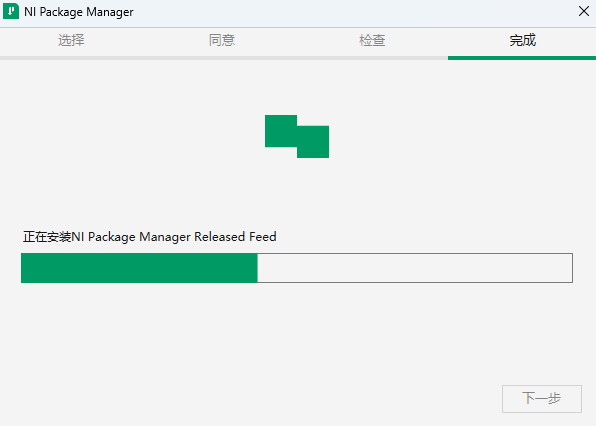Click the upper-left green square of loading logo
This screenshot has height=426, width=596.
pos(281,131)
